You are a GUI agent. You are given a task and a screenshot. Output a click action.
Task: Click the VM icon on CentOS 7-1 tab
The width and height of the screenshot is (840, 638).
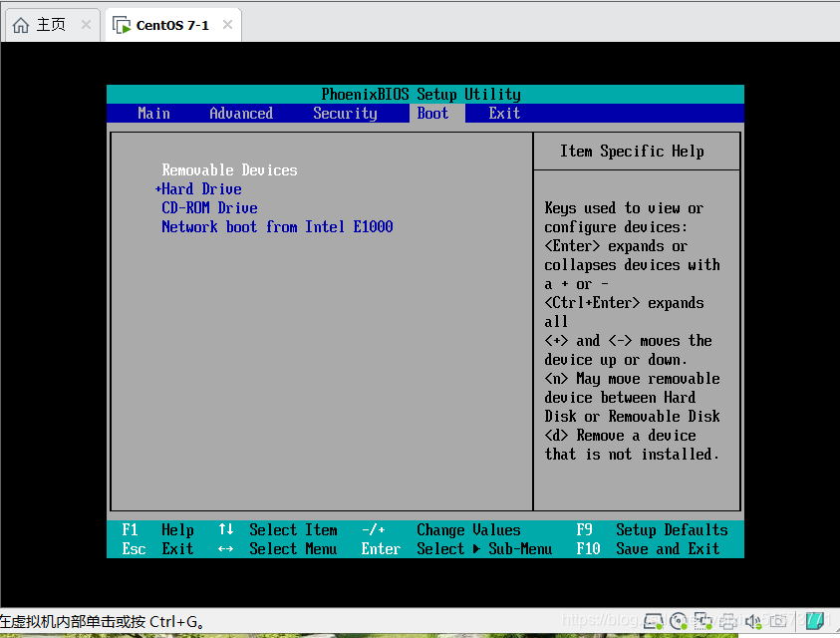(122, 25)
